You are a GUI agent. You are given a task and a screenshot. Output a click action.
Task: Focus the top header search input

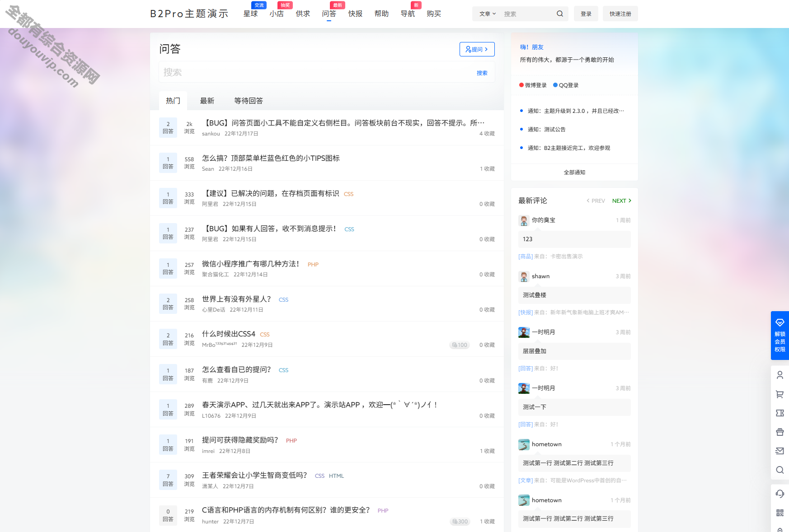coord(527,14)
